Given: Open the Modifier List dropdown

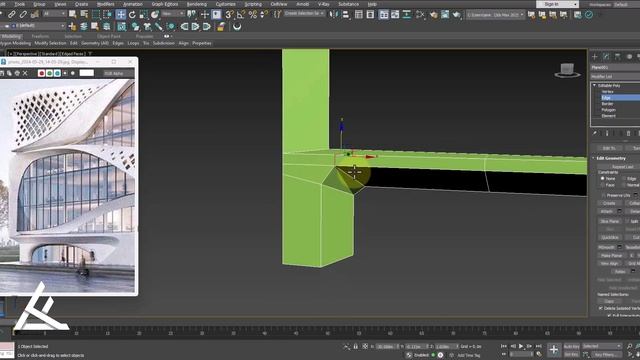Looking at the screenshot, I should coord(615,76).
